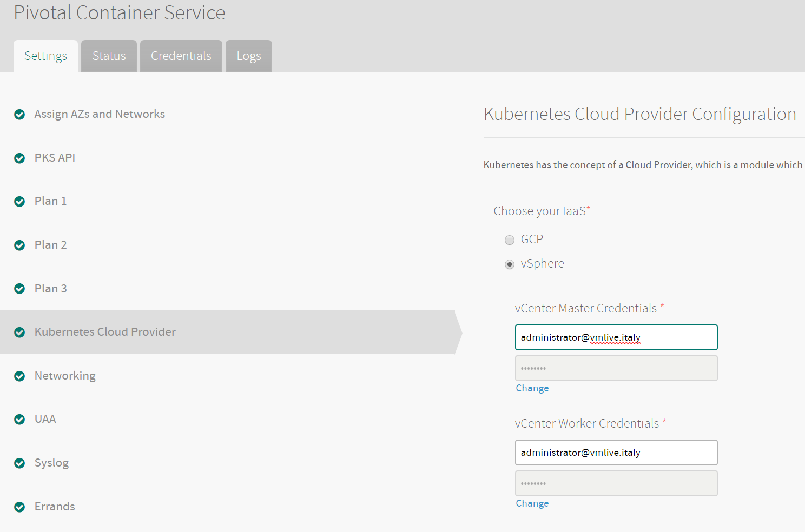
Task: Click the vCenter Master password field
Action: 616,368
